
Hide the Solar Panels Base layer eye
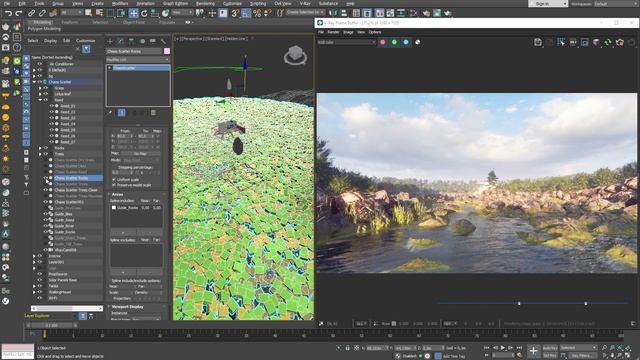coord(40,280)
